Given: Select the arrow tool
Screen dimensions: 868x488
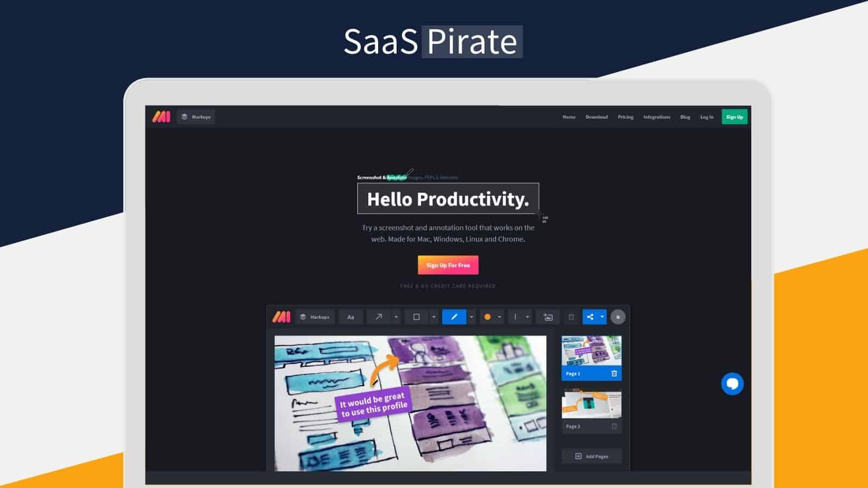Looking at the screenshot, I should [379, 317].
